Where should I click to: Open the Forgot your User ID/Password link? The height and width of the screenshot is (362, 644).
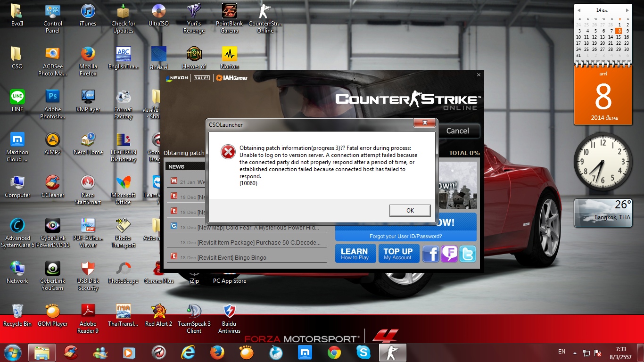pos(405,236)
